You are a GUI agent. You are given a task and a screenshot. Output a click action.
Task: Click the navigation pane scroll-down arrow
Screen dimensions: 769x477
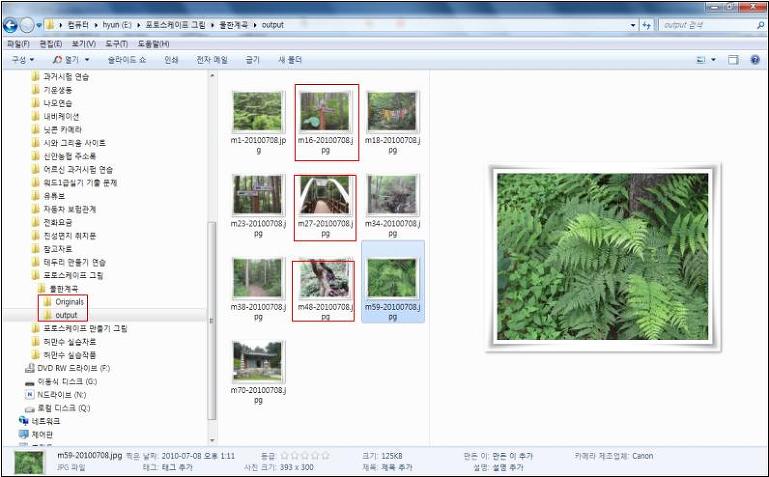point(212,440)
